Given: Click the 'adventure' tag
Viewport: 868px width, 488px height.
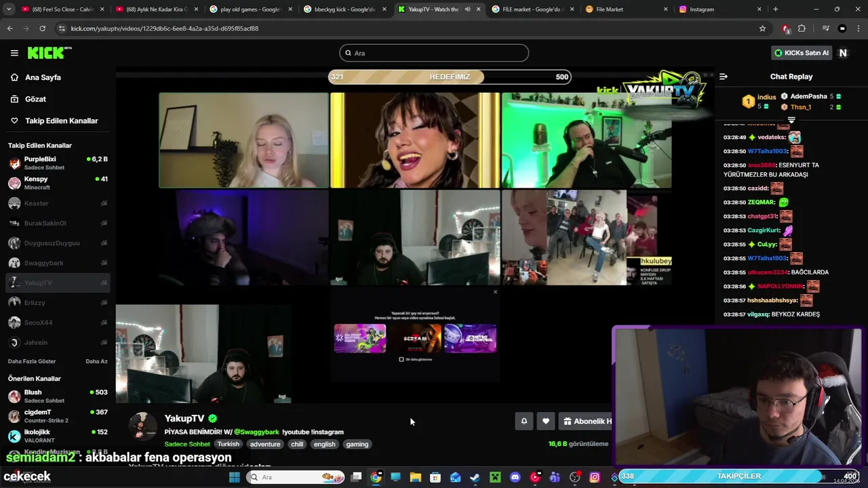Looking at the screenshot, I should [265, 444].
